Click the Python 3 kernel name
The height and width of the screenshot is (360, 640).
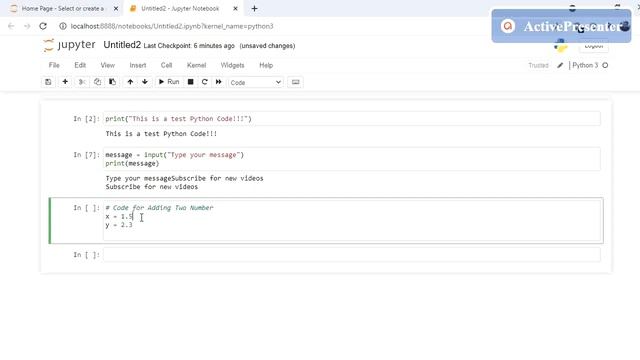[x=585, y=65]
